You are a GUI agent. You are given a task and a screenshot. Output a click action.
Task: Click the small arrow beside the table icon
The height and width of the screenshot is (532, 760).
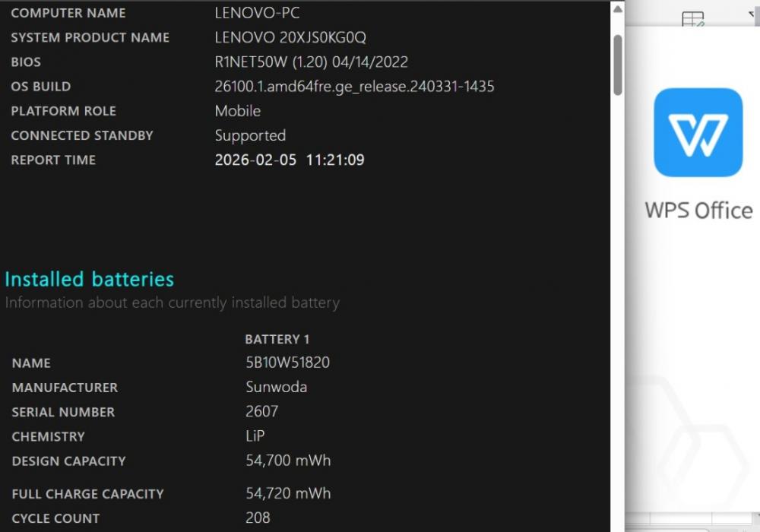[752, 14]
